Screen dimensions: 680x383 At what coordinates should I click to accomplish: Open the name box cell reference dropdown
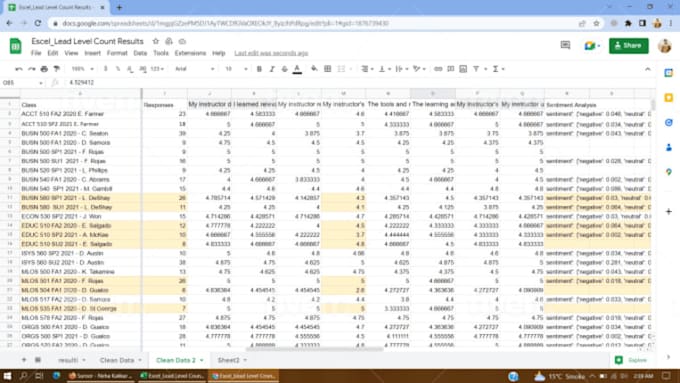[x=41, y=82]
